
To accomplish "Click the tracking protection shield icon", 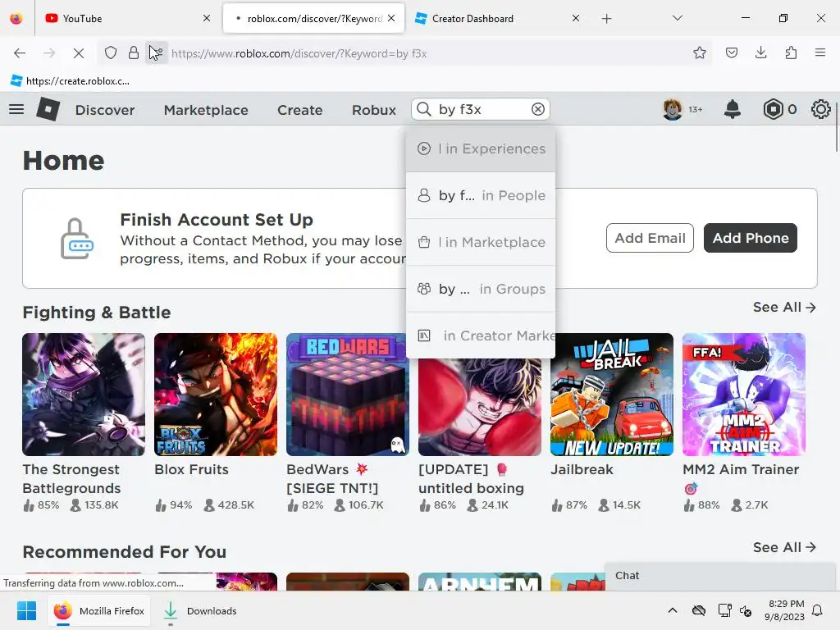I will [x=111, y=53].
